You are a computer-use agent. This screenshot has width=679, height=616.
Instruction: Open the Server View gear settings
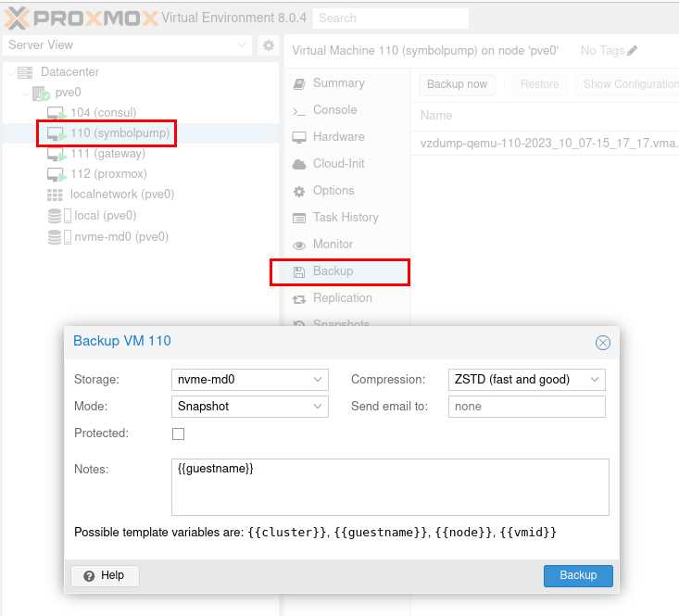coord(269,45)
